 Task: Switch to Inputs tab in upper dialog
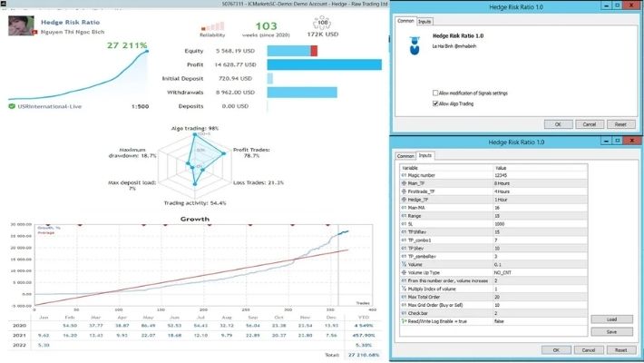coord(425,20)
